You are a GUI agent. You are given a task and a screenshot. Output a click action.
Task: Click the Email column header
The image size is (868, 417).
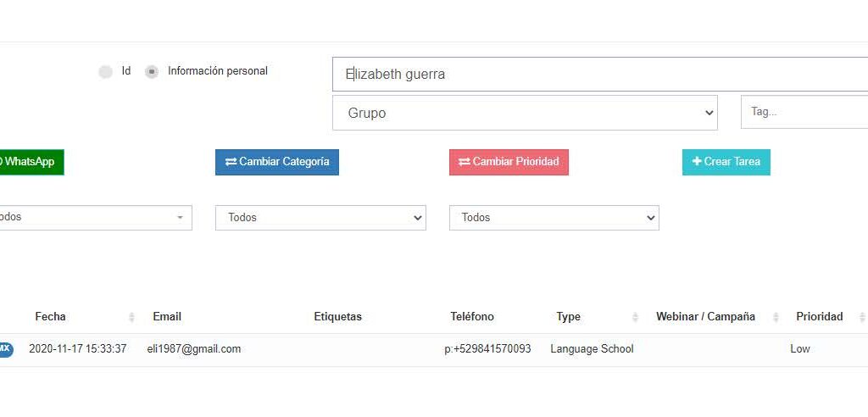point(167,317)
